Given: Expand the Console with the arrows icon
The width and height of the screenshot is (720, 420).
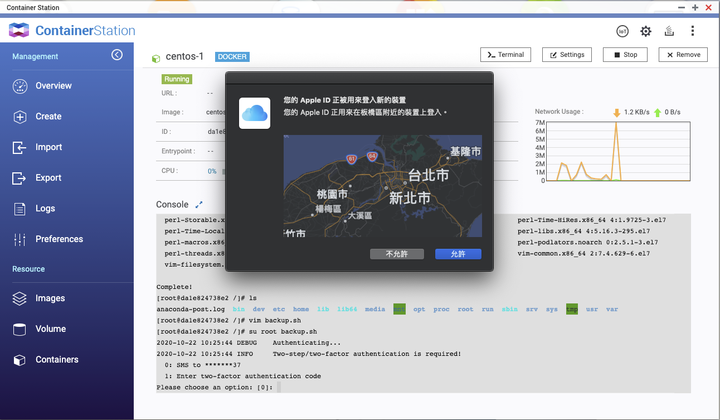Looking at the screenshot, I should click(x=199, y=205).
